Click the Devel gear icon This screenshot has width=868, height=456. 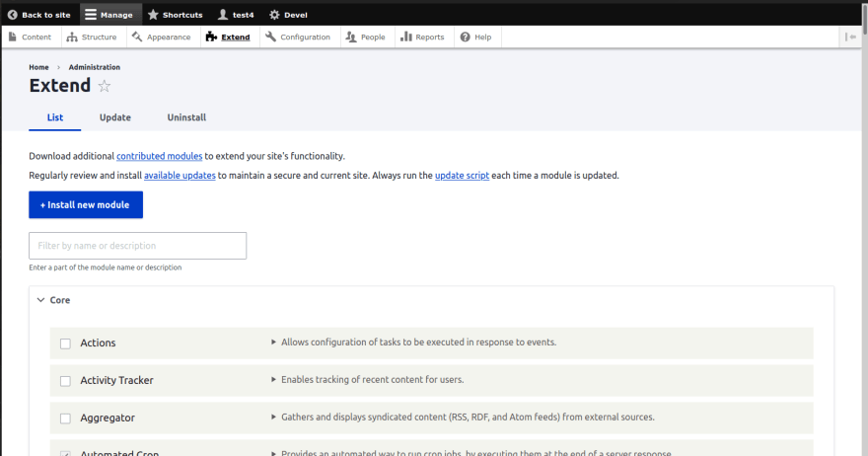(274, 15)
